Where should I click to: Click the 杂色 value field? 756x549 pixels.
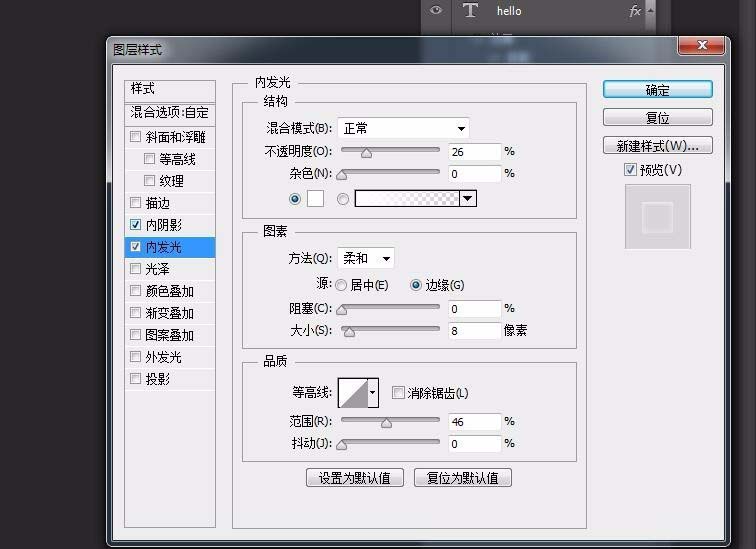click(x=474, y=174)
